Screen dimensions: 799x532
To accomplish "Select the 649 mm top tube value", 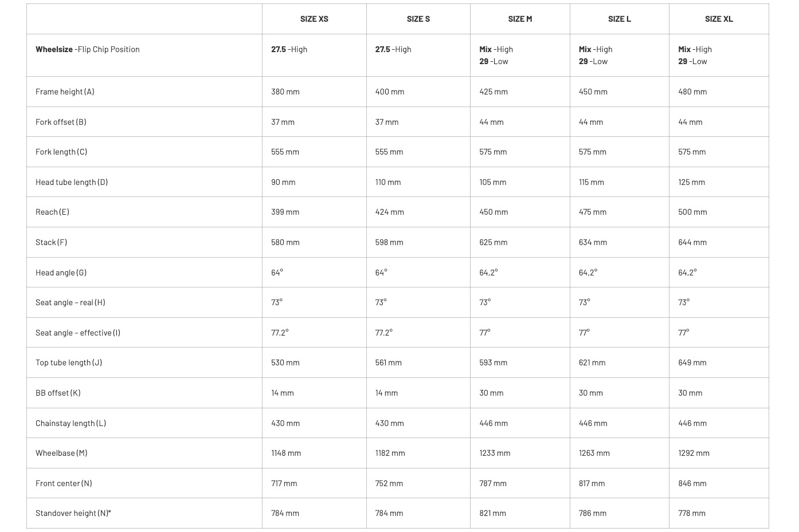I will pos(692,362).
